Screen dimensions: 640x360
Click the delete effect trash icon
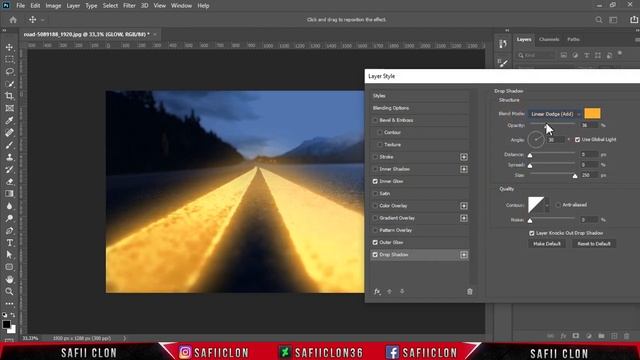[x=469, y=291]
